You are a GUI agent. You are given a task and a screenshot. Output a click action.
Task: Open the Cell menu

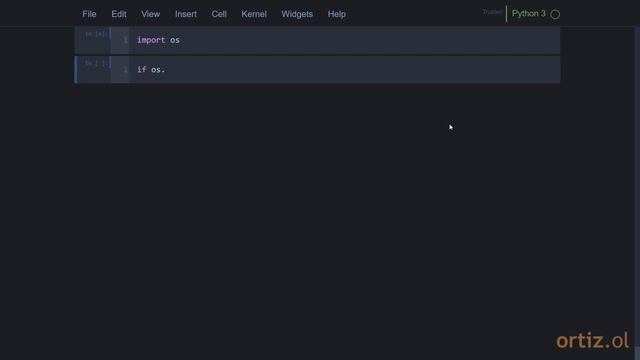(x=219, y=14)
